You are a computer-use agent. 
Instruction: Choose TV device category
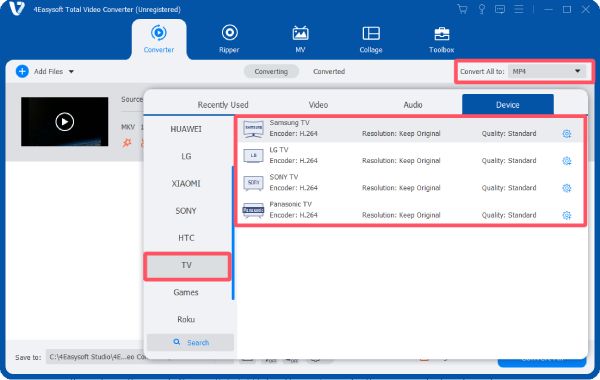coord(187,265)
